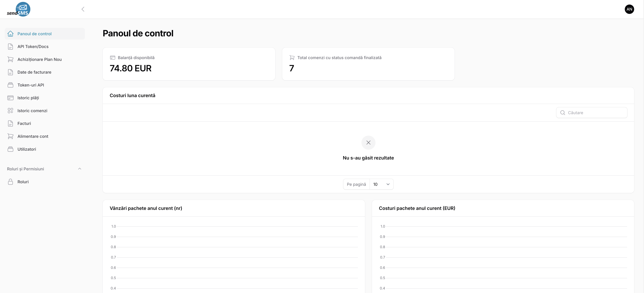Click the 74.80 EUR balance value
Image resolution: width=644 pixels, height=293 pixels.
[130, 68]
